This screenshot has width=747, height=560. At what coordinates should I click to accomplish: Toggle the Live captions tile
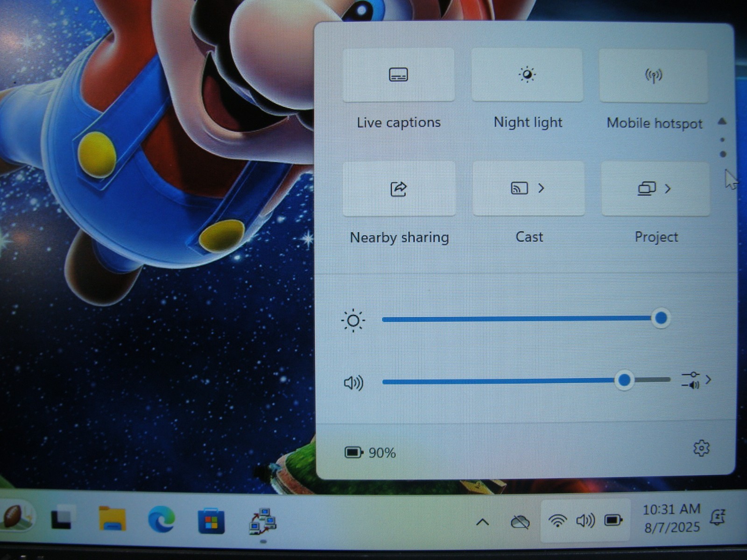(x=398, y=75)
